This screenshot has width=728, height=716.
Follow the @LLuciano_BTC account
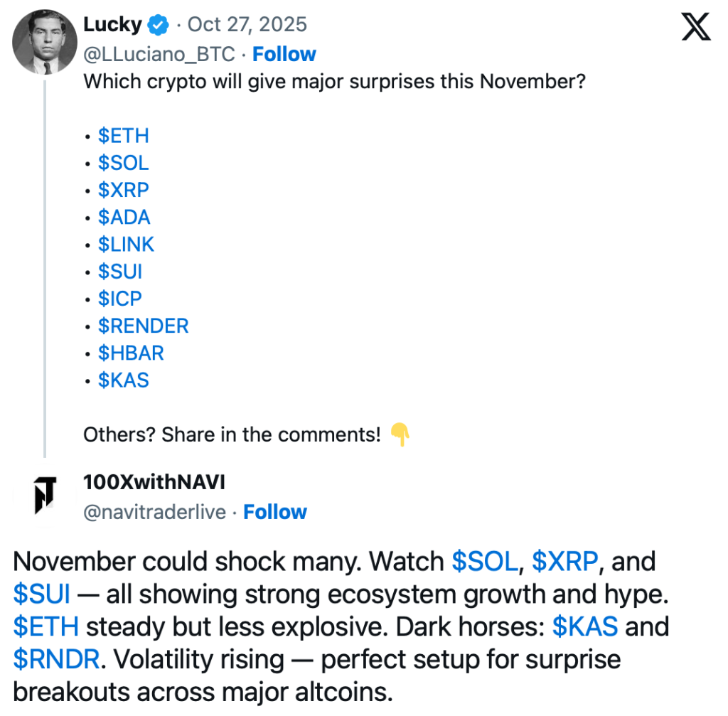click(284, 54)
